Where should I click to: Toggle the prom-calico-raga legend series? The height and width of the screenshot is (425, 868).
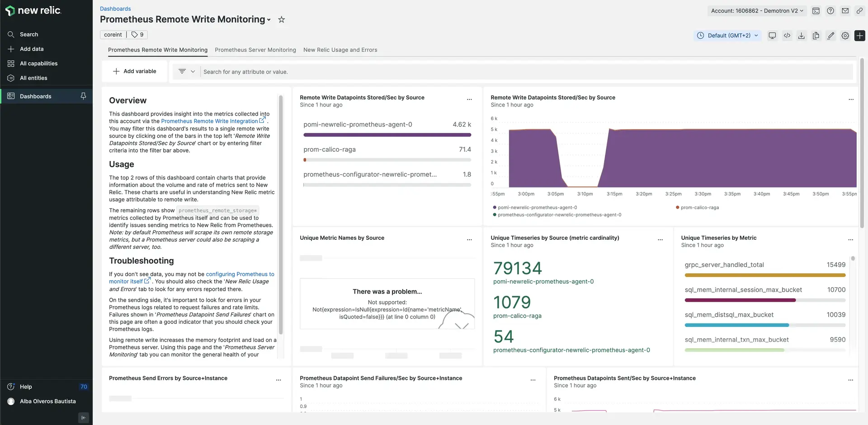click(699, 208)
